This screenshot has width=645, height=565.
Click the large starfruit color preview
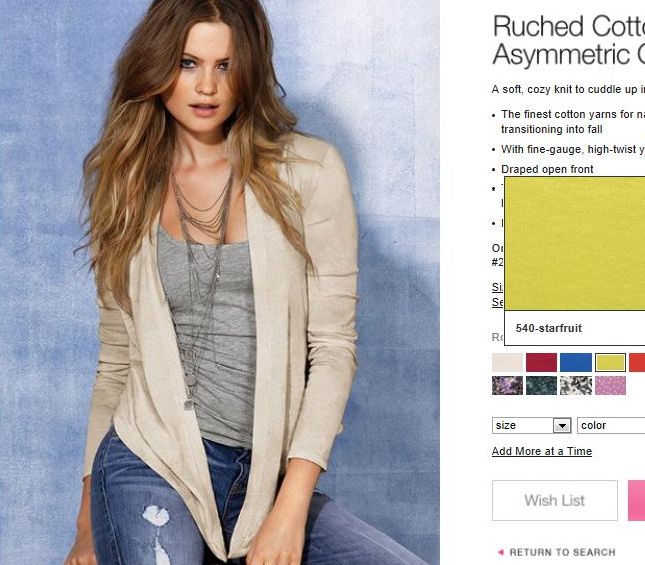click(x=575, y=243)
